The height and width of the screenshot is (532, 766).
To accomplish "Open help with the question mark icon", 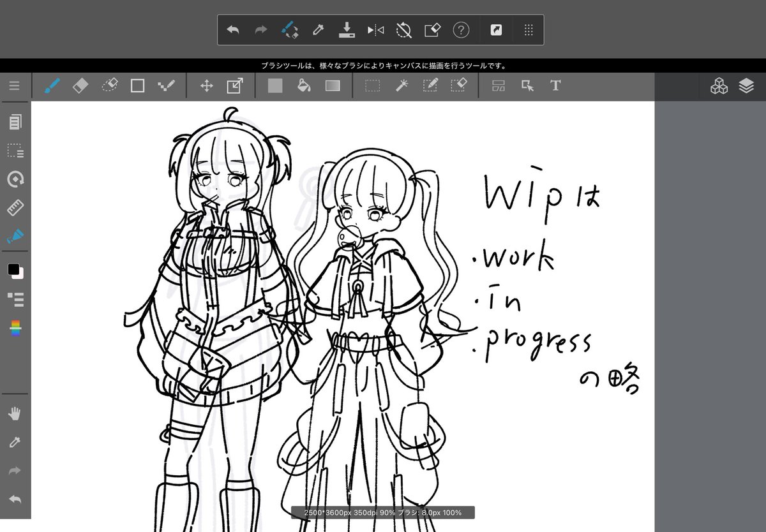I will pos(461,30).
